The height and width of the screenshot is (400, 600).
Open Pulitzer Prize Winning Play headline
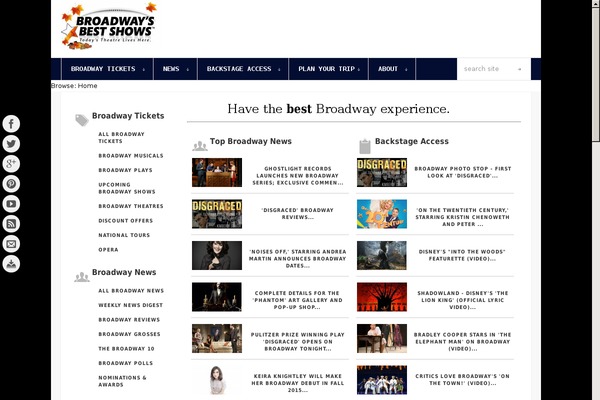pyautogui.click(x=298, y=341)
